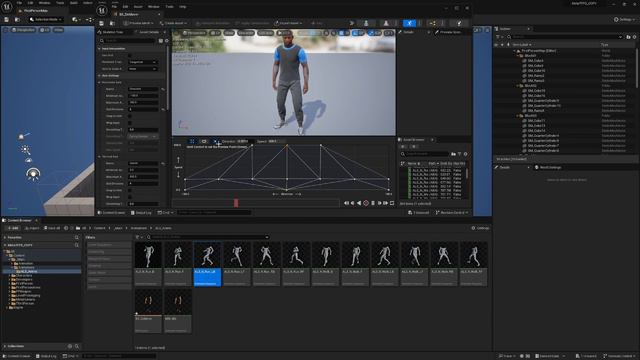This screenshot has width=640, height=360.
Task: Toggle Snap to Grid under Vertical Axis
Action: [130, 190]
